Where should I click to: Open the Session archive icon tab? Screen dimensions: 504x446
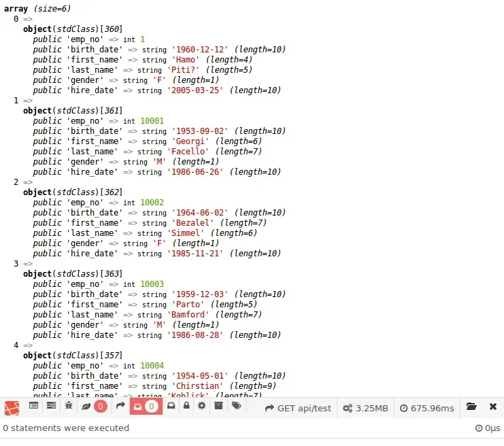[x=218, y=405]
